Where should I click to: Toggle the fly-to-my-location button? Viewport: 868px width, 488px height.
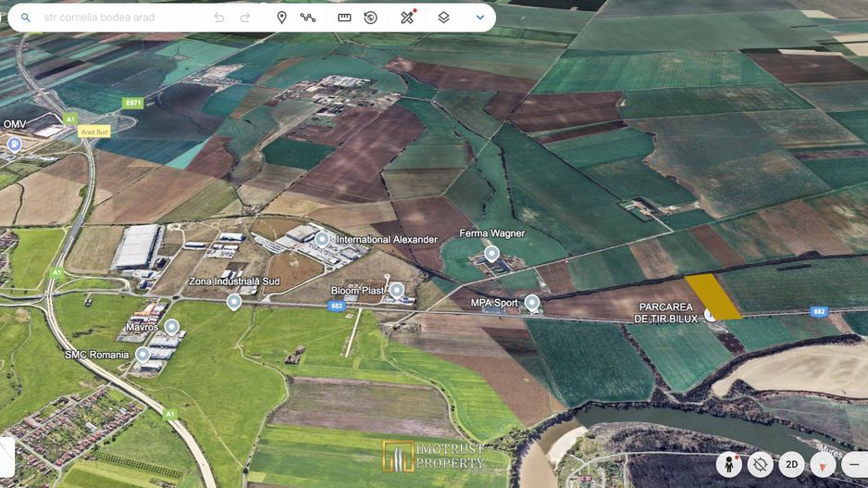[761, 464]
